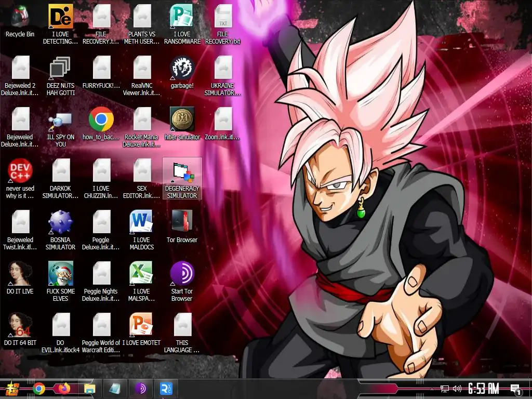Open the Start menu button

[11, 389]
